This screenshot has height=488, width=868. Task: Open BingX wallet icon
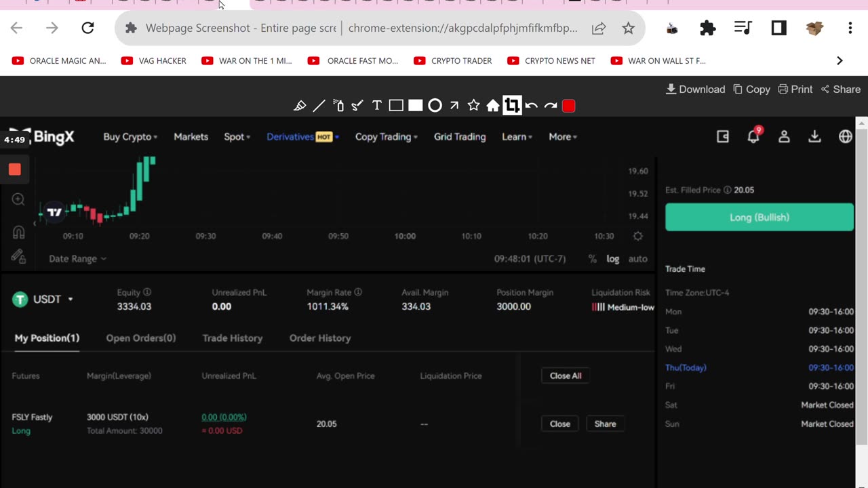click(x=723, y=137)
